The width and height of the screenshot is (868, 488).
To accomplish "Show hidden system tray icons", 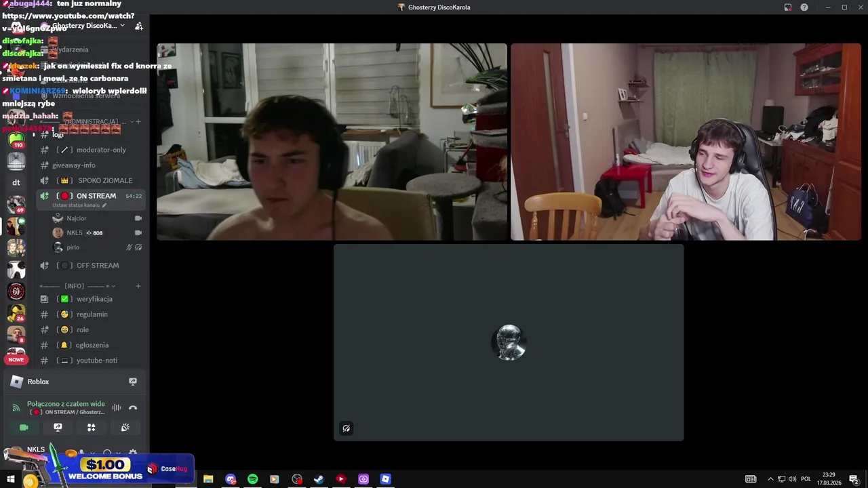I will (x=770, y=479).
